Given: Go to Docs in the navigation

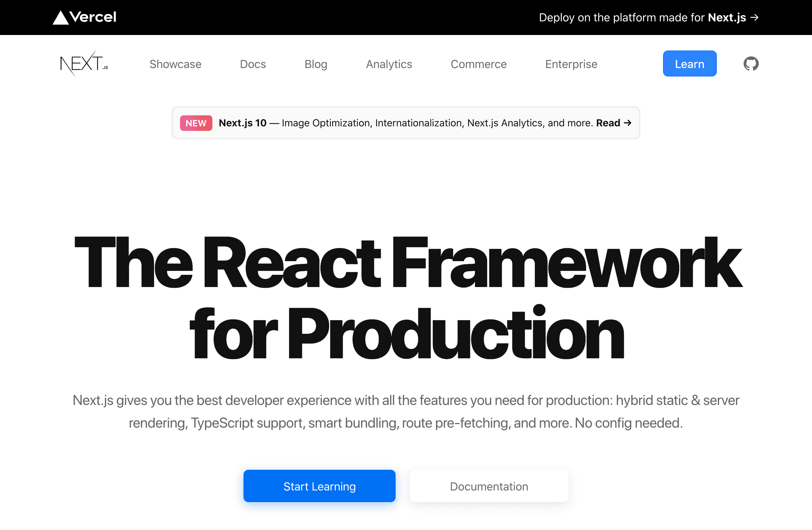Looking at the screenshot, I should (253, 64).
